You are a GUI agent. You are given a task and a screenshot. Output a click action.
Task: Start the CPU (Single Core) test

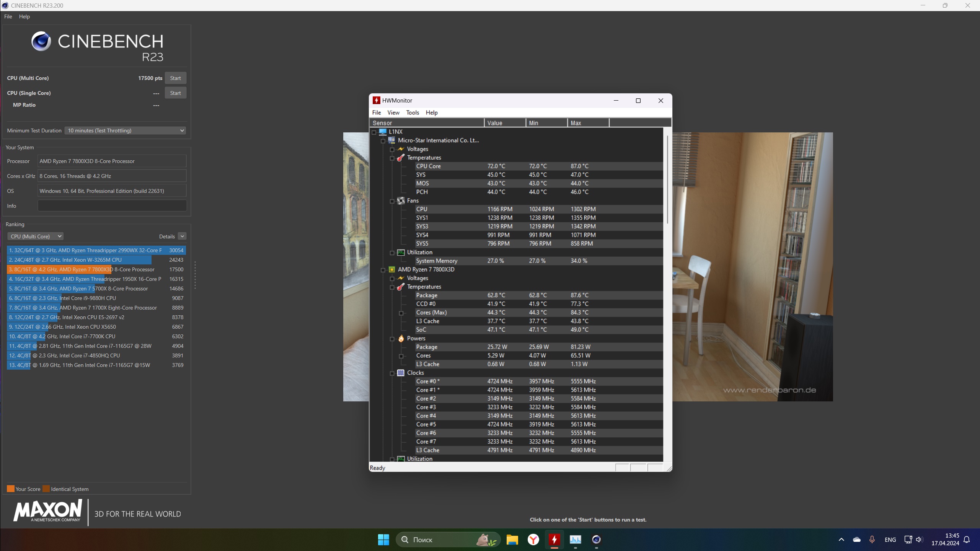click(175, 93)
